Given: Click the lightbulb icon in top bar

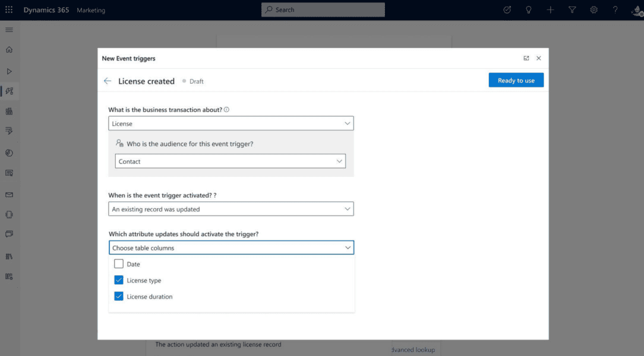Looking at the screenshot, I should click(x=528, y=9).
